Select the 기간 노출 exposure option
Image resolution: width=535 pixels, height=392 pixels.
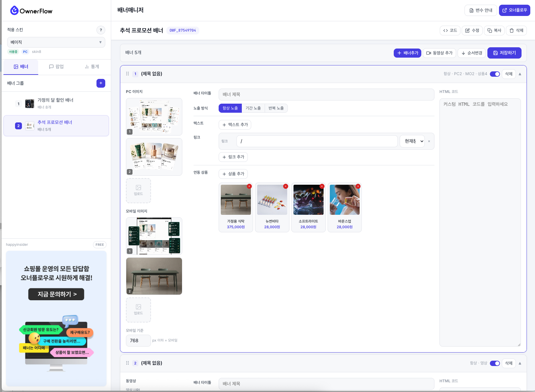[x=253, y=108]
